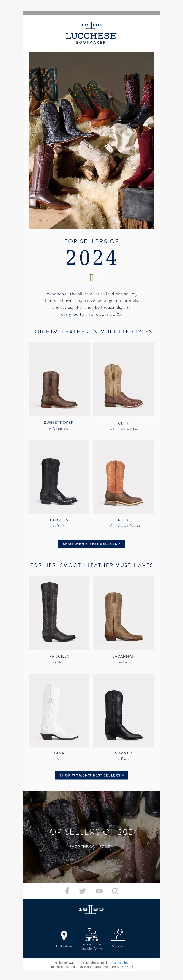View the Priscilla black tall boot image
183x980 pixels.
tap(59, 613)
